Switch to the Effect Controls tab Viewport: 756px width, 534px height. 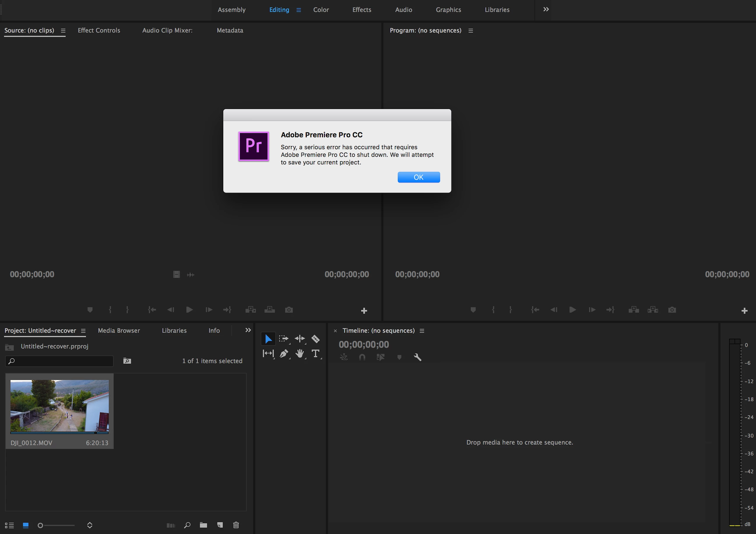click(99, 30)
